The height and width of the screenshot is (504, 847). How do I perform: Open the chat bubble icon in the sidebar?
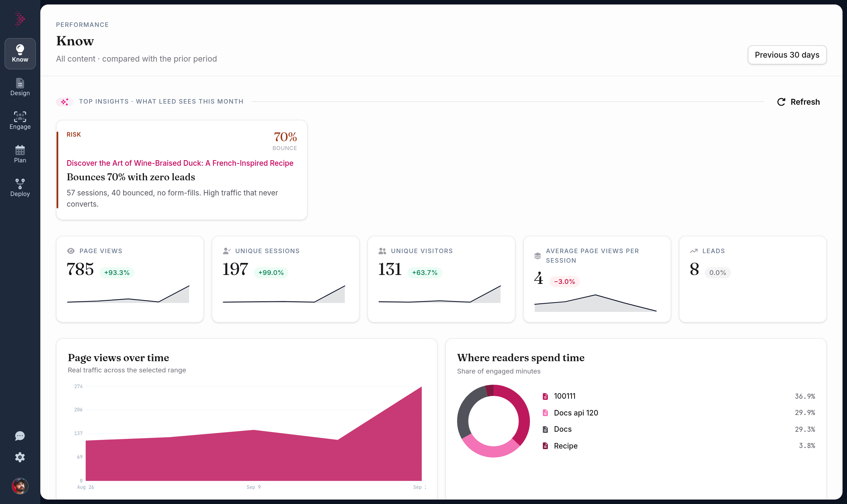click(x=20, y=436)
